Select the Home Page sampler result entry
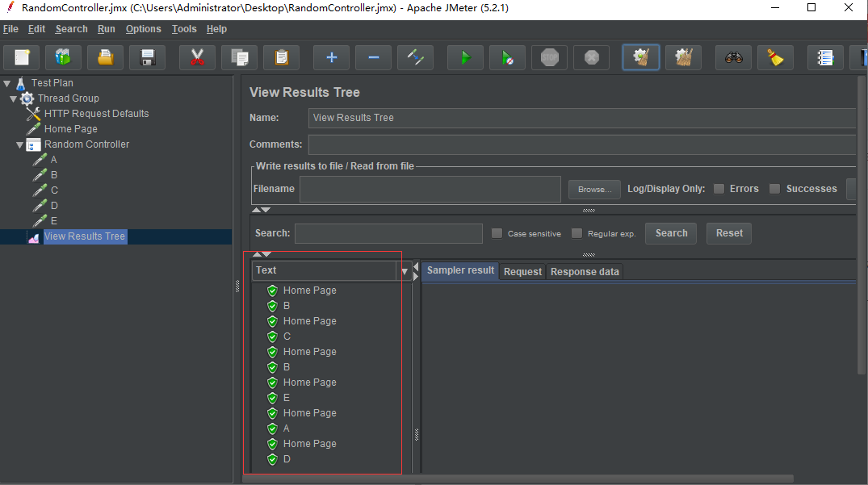868x485 pixels. [309, 290]
